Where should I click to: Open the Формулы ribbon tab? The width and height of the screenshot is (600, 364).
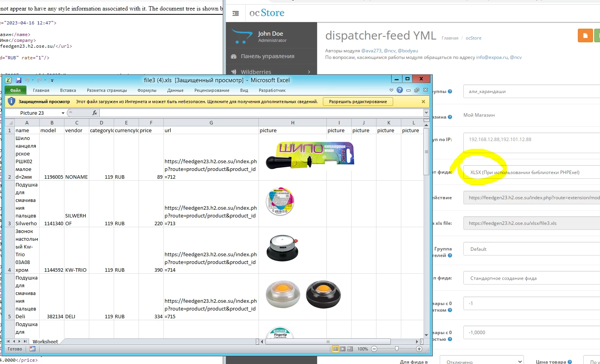pyautogui.click(x=147, y=90)
